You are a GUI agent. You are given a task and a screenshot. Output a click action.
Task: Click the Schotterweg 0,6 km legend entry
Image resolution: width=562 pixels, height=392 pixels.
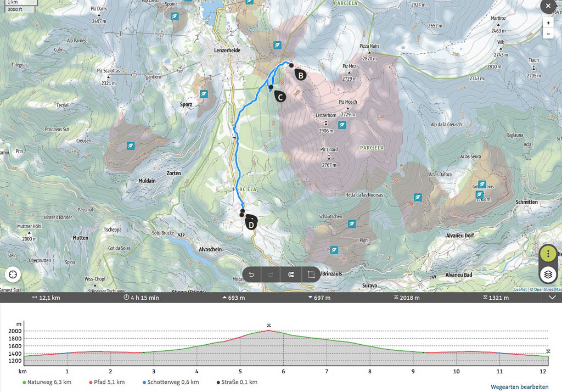pos(170,382)
